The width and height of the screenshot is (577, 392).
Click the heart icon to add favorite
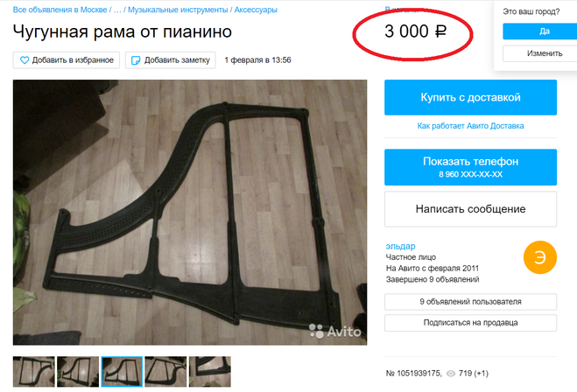[x=25, y=60]
